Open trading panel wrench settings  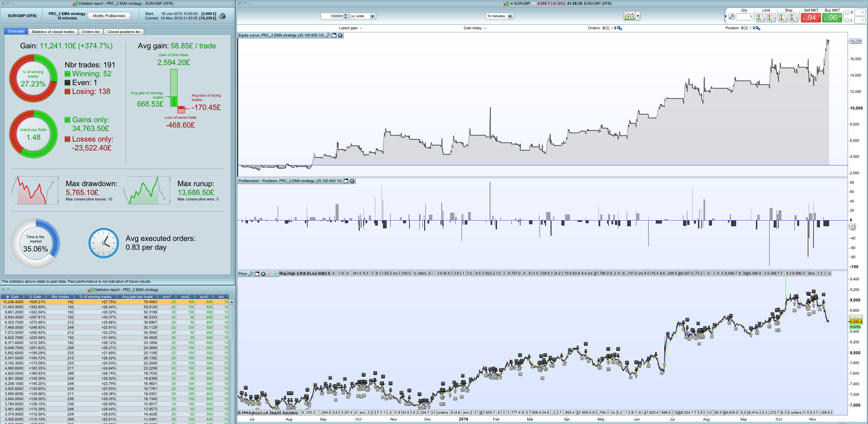(x=731, y=17)
